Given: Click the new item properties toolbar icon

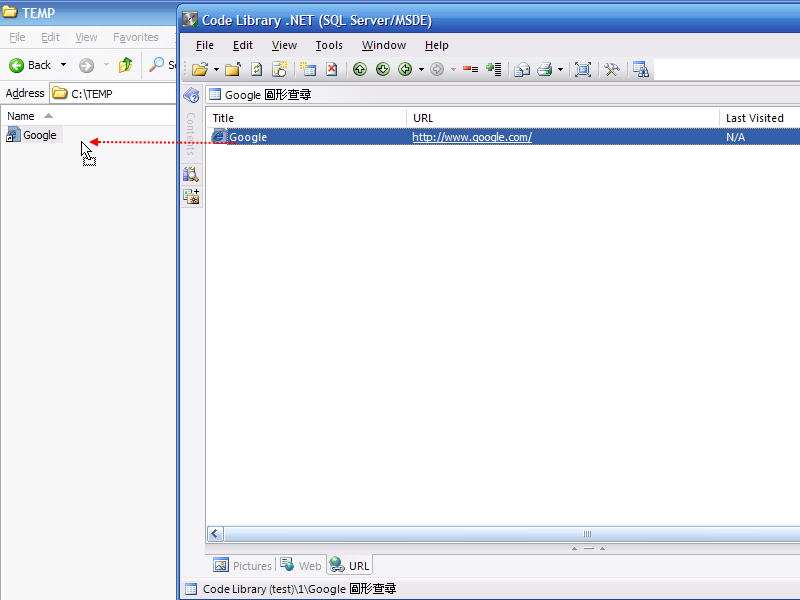Looking at the screenshot, I should (x=280, y=69).
